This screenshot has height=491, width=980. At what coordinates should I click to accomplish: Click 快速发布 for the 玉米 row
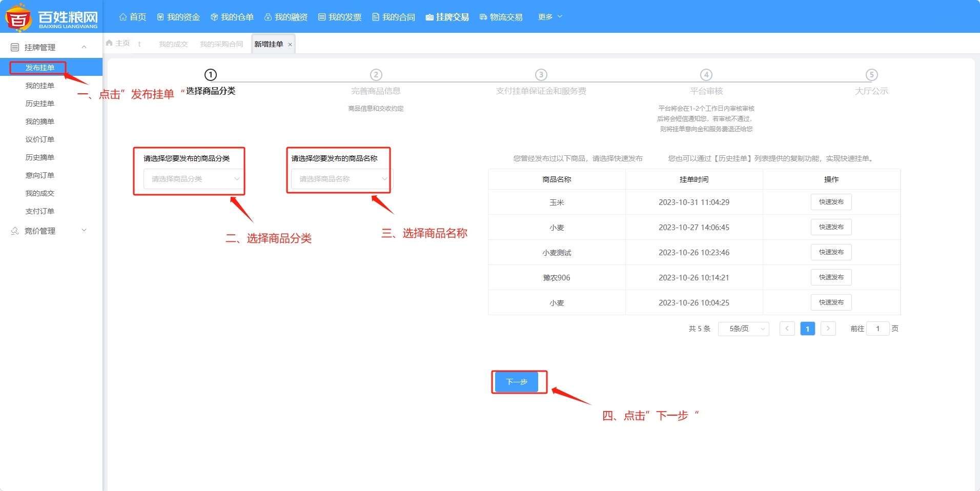tap(831, 202)
